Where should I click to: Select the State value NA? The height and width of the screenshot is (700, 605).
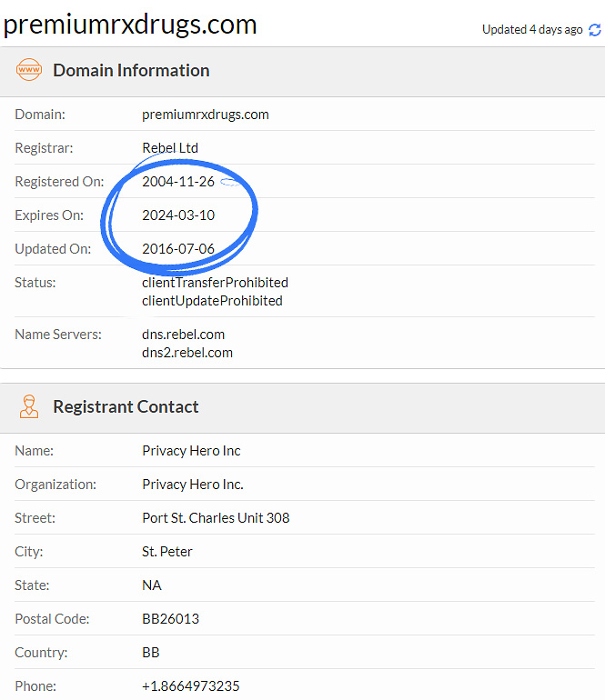(151, 585)
